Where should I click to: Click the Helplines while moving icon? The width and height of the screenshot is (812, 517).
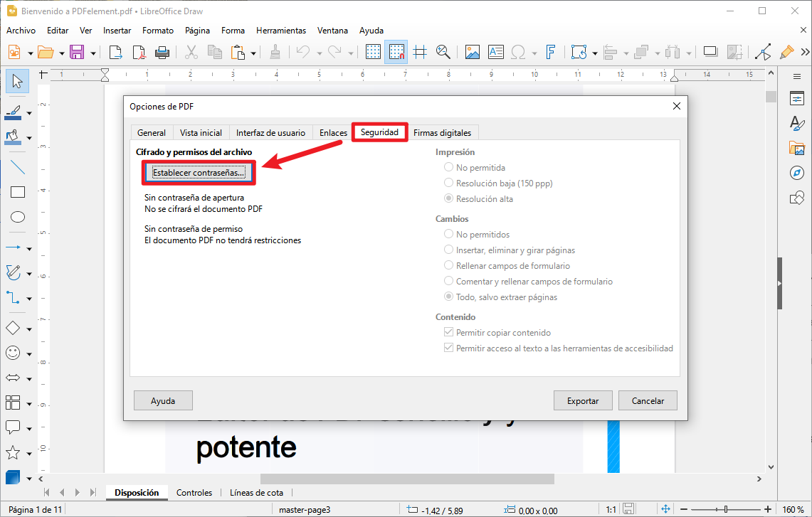click(x=420, y=52)
